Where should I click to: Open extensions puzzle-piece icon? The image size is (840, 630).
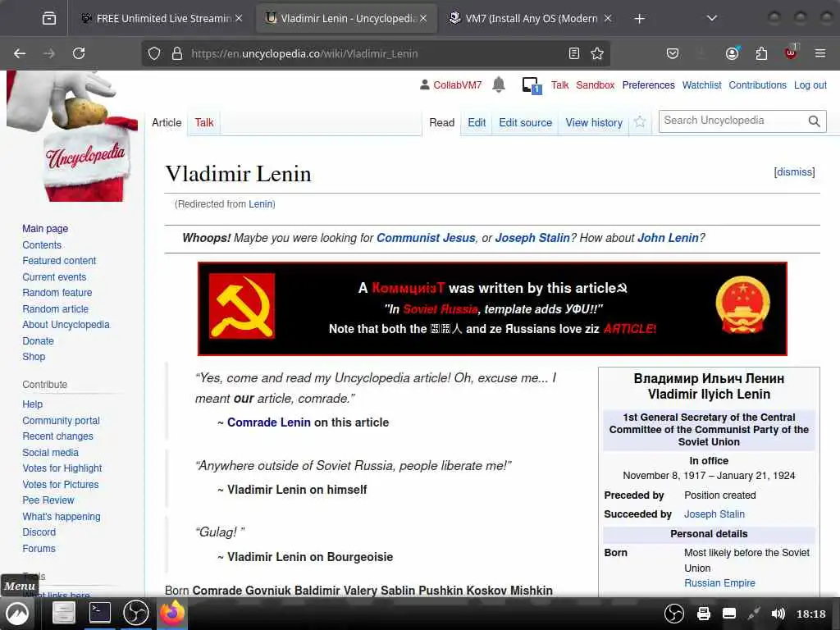[x=761, y=53]
